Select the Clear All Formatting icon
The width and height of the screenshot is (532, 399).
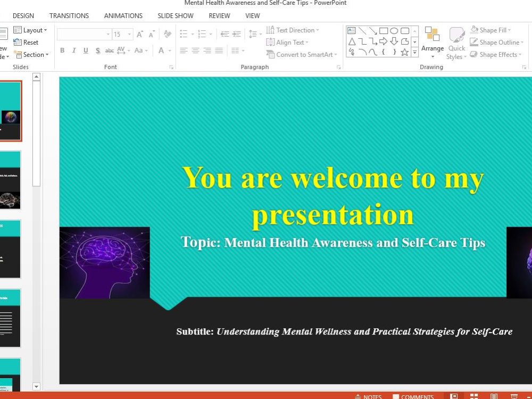(x=166, y=34)
